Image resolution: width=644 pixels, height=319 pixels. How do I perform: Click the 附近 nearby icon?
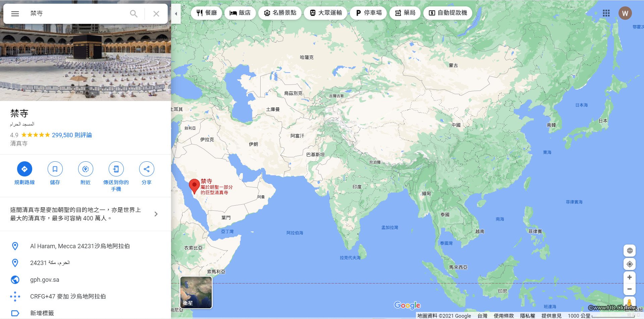86,169
